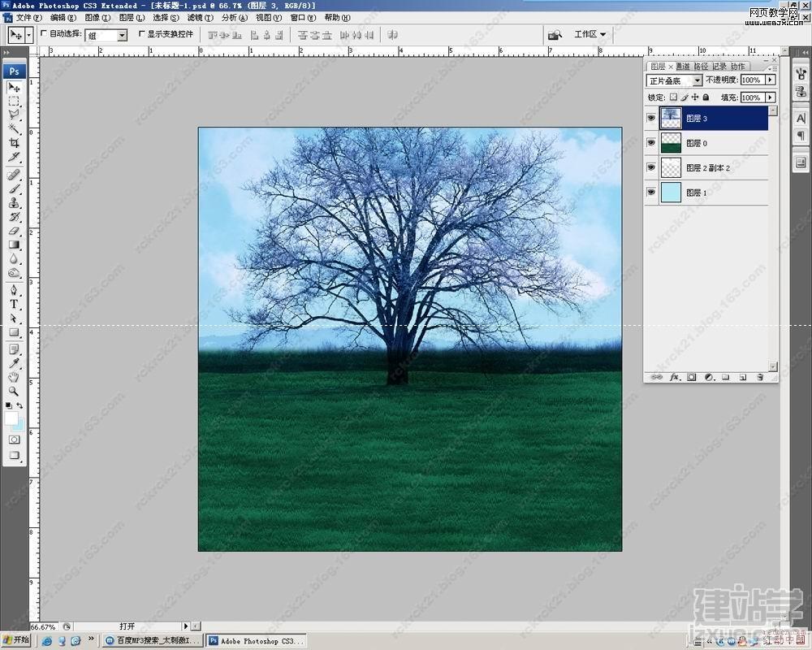
Task: Open the 文件(F) menu
Action: [x=29, y=18]
